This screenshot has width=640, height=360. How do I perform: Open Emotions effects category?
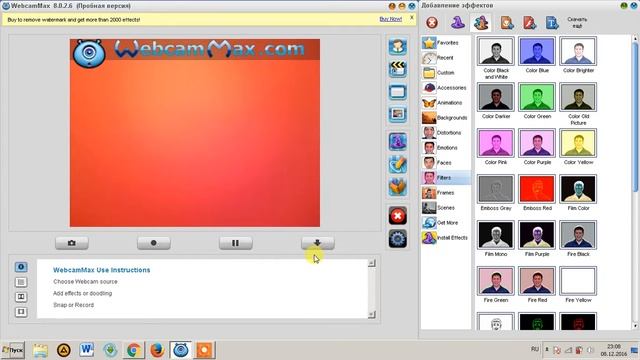tap(446, 148)
